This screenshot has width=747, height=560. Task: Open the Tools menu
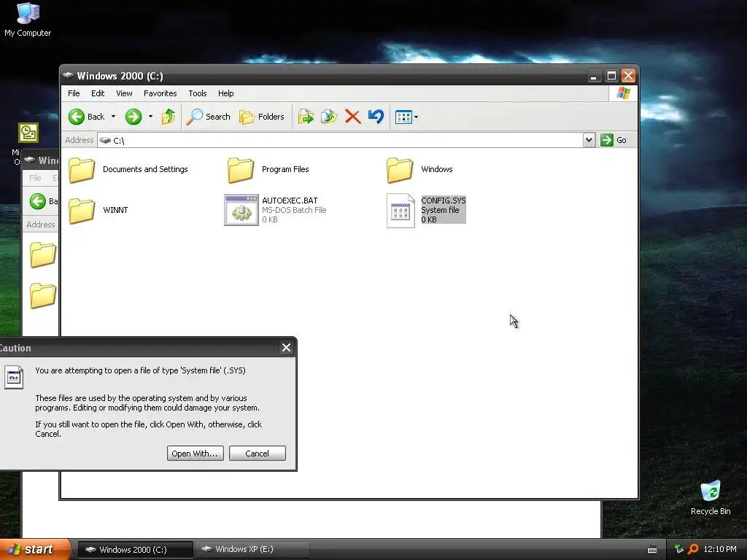197,93
